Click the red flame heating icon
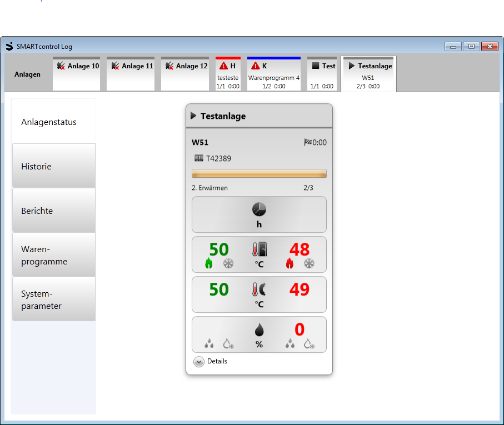The image size is (504, 425). coord(290,264)
